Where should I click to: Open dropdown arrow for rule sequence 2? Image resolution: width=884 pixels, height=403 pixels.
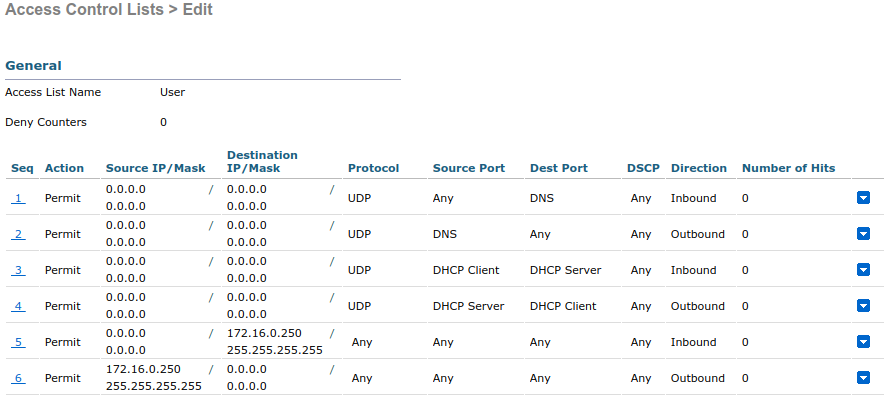(864, 234)
